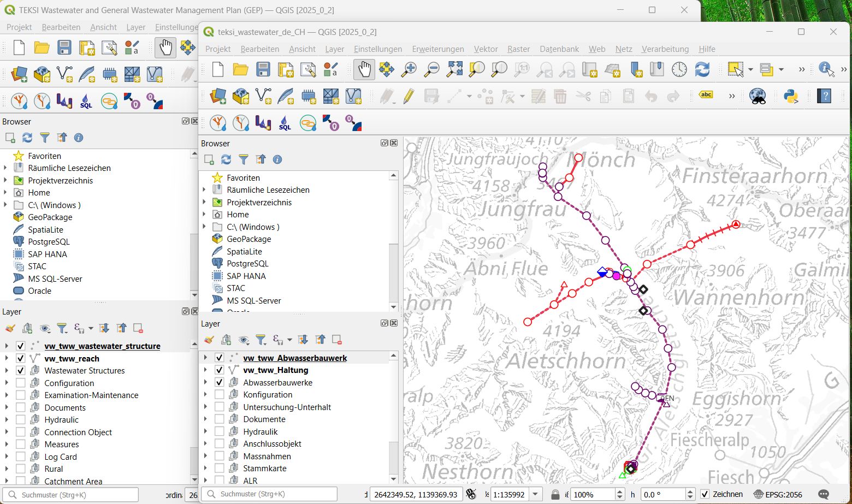852x504 pixels.
Task: Open the messages log speech bubble
Action: (824, 495)
